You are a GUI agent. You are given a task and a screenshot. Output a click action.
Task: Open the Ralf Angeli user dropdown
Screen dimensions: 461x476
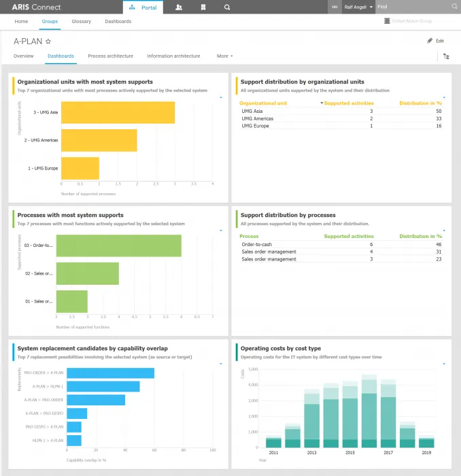click(x=358, y=7)
